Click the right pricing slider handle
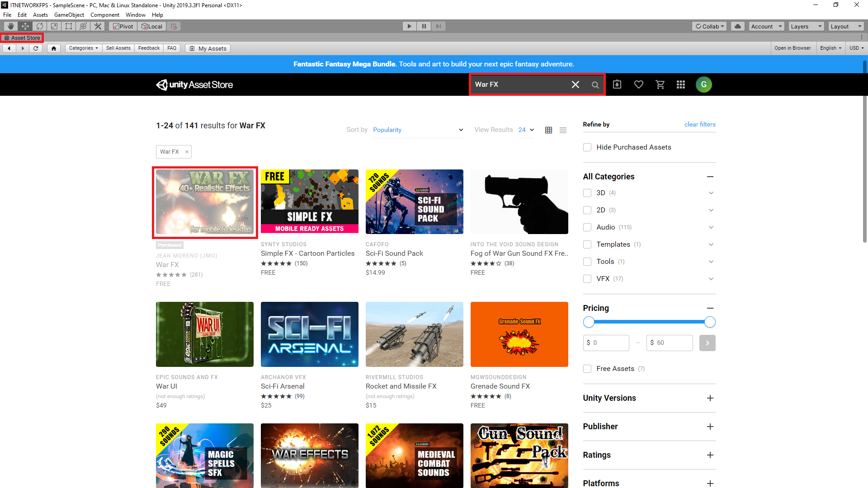Screen dimensions: 868x488 pyautogui.click(x=710, y=322)
